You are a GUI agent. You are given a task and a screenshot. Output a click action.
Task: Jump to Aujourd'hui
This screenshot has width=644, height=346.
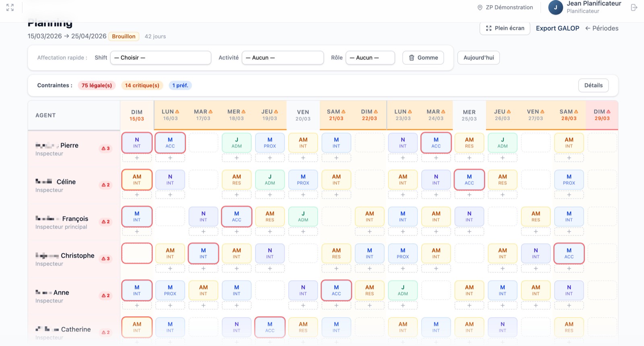[x=479, y=58]
